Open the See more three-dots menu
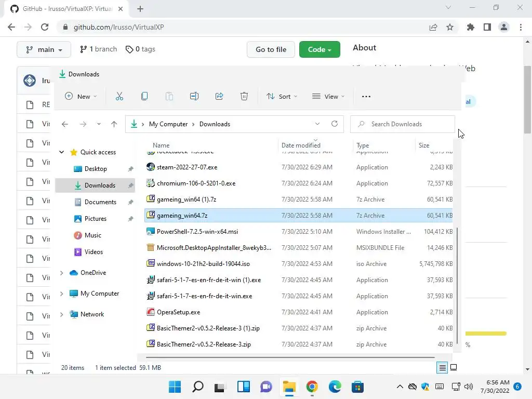 366,97
